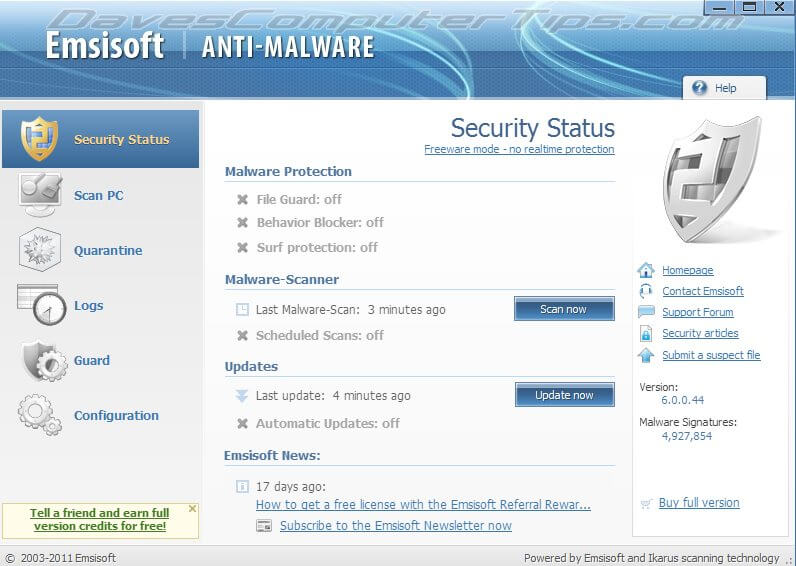Open the free license Referral Rewards news link
This screenshot has height=566, width=796.
coord(423,505)
